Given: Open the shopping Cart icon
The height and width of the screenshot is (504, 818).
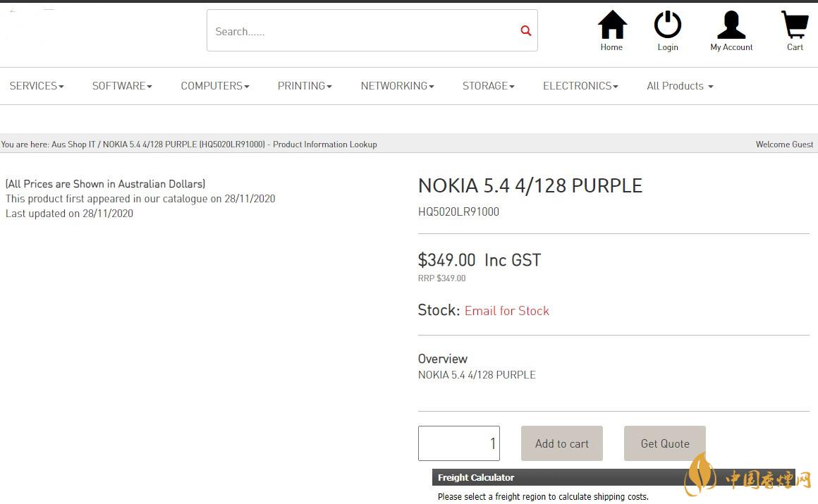Looking at the screenshot, I should 795,25.
